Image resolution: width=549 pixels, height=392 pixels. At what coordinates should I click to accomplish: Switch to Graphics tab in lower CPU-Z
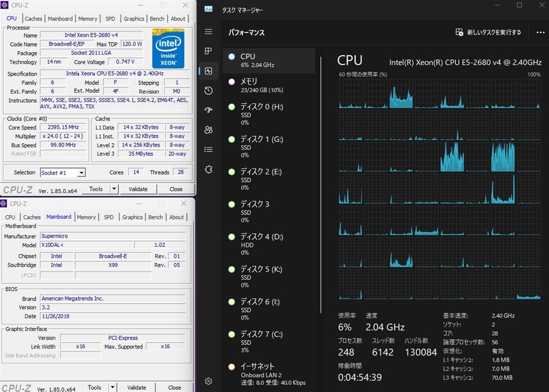click(x=132, y=217)
